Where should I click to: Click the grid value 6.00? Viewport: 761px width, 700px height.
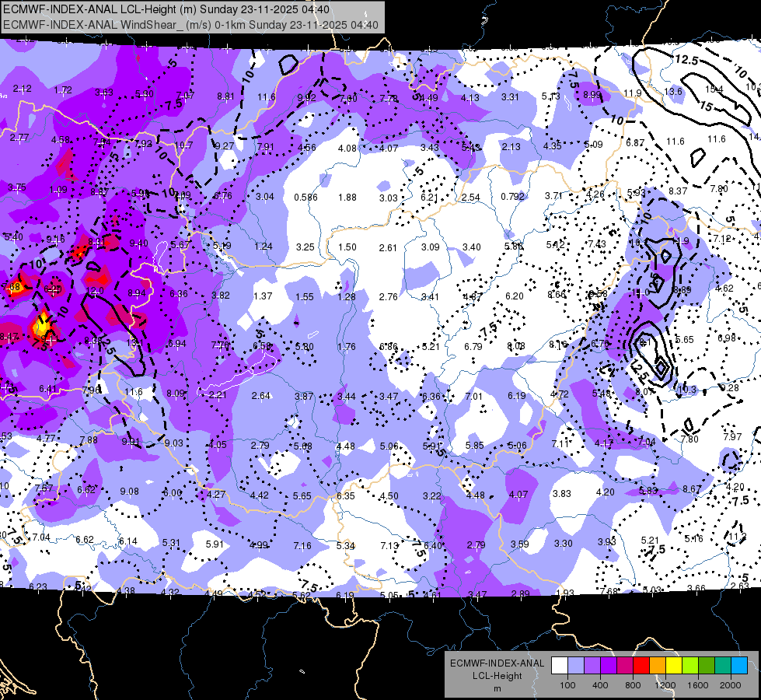click(173, 492)
